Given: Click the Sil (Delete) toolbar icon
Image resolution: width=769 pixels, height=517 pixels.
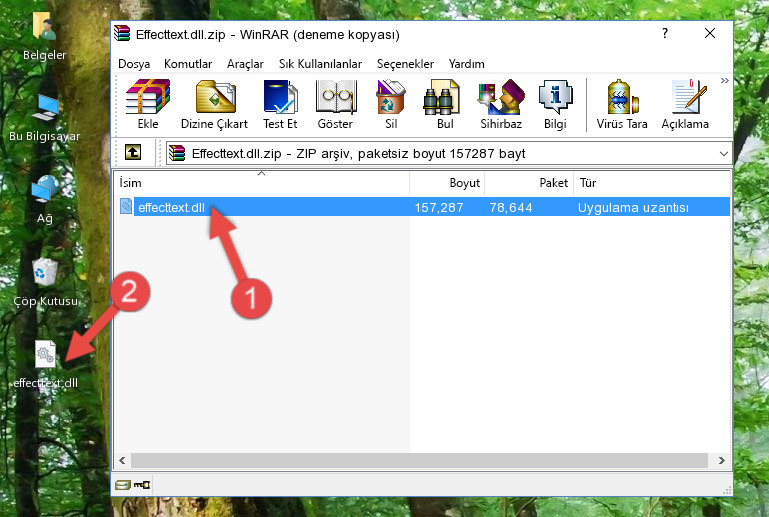Looking at the screenshot, I should click(x=391, y=104).
